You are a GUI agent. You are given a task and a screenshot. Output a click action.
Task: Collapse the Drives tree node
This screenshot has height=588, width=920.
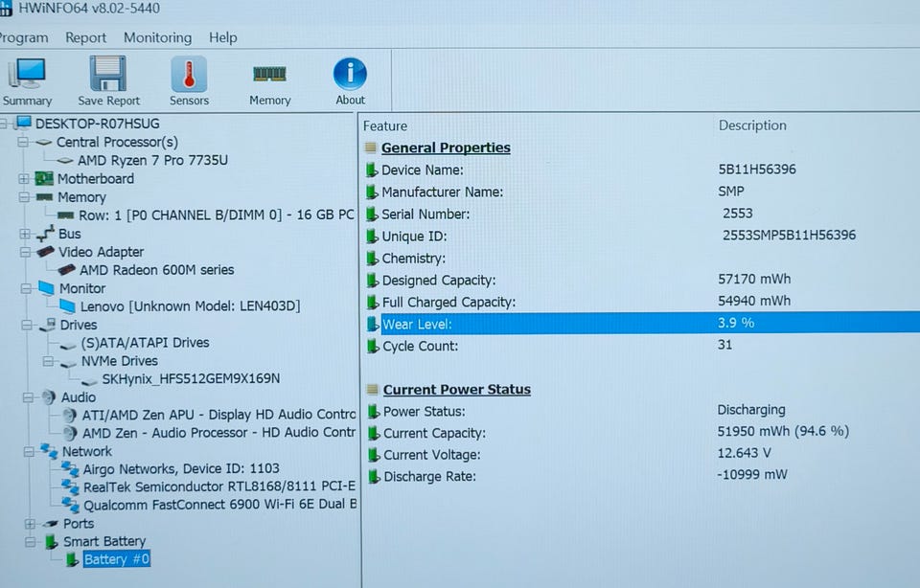(27, 325)
